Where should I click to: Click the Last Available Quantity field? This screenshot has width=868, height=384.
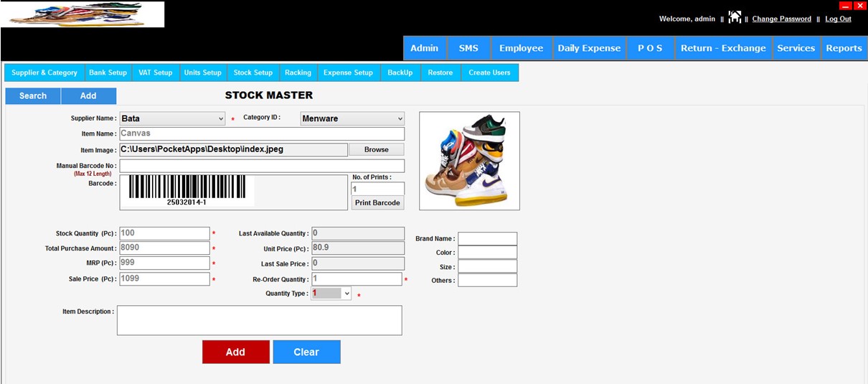pyautogui.click(x=358, y=233)
